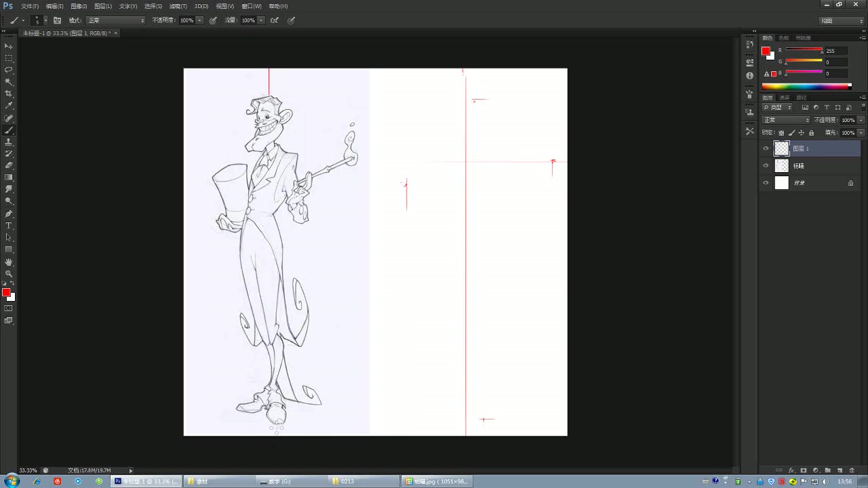Select the Type tool
The width and height of the screenshot is (868, 488).
coord(9,225)
